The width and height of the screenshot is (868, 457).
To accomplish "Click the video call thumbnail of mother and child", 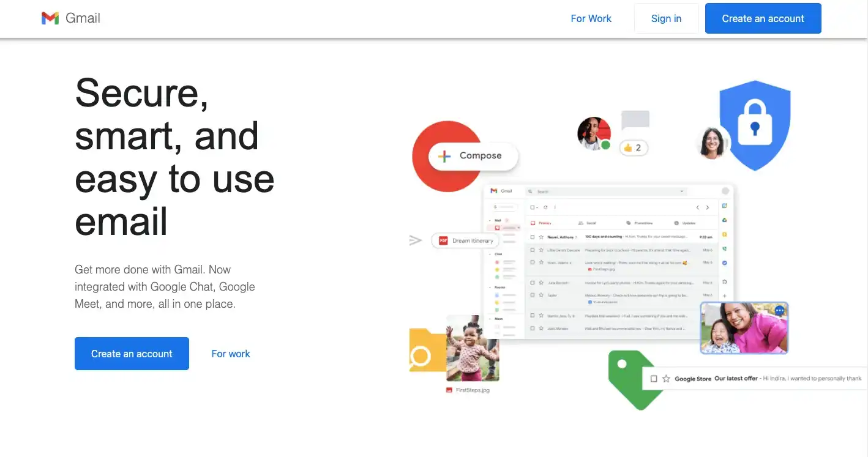I will coord(744,328).
